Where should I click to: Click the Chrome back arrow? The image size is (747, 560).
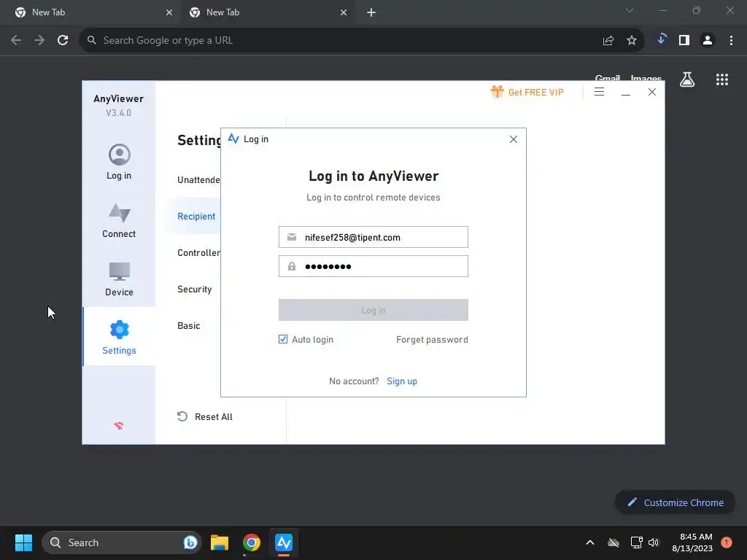click(x=16, y=40)
